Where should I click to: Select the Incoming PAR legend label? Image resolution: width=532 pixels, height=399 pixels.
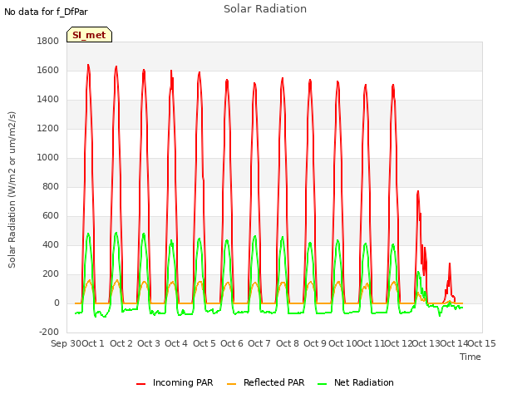tap(183, 382)
